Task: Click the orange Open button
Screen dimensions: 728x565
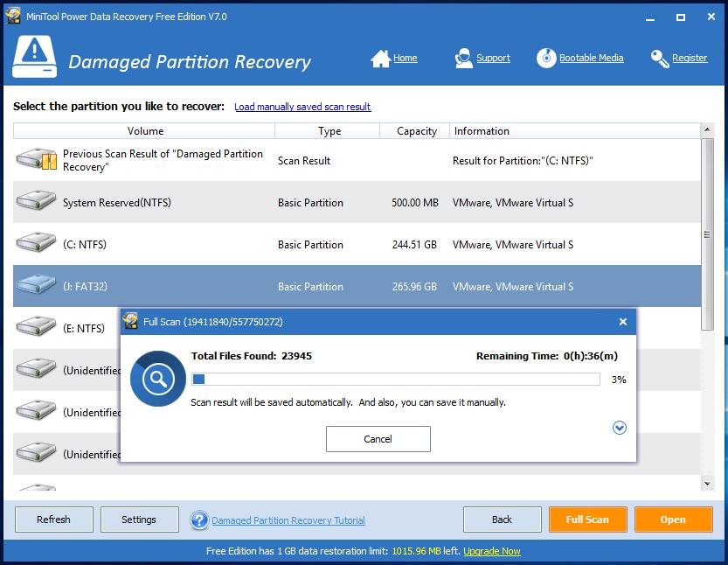Action: point(674,520)
